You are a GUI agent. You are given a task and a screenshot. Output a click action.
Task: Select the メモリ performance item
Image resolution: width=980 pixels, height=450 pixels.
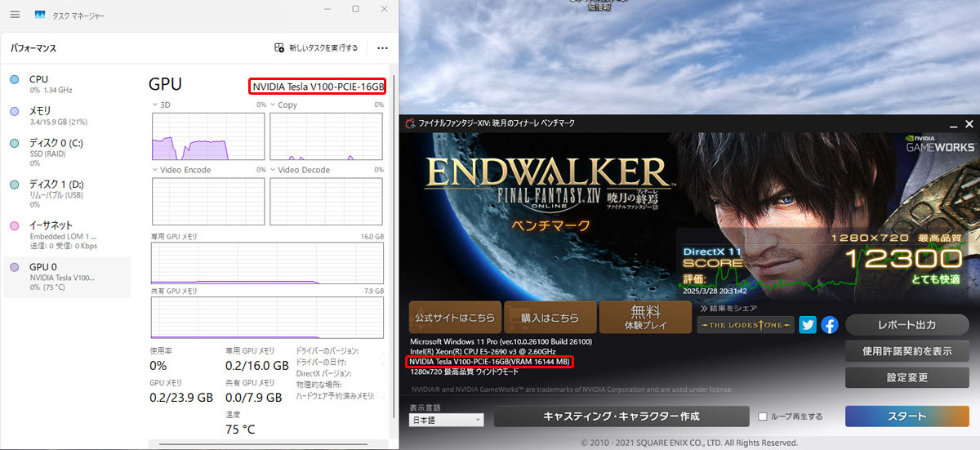[x=67, y=116]
